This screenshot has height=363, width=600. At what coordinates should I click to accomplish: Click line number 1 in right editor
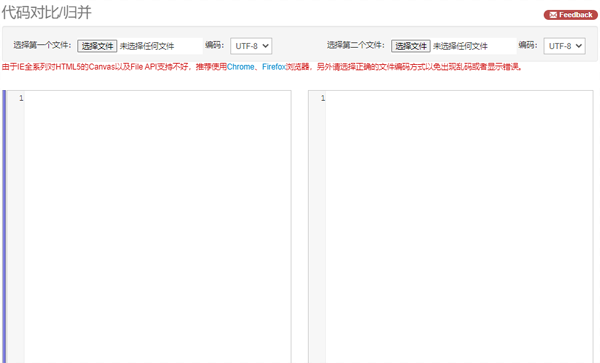point(323,98)
